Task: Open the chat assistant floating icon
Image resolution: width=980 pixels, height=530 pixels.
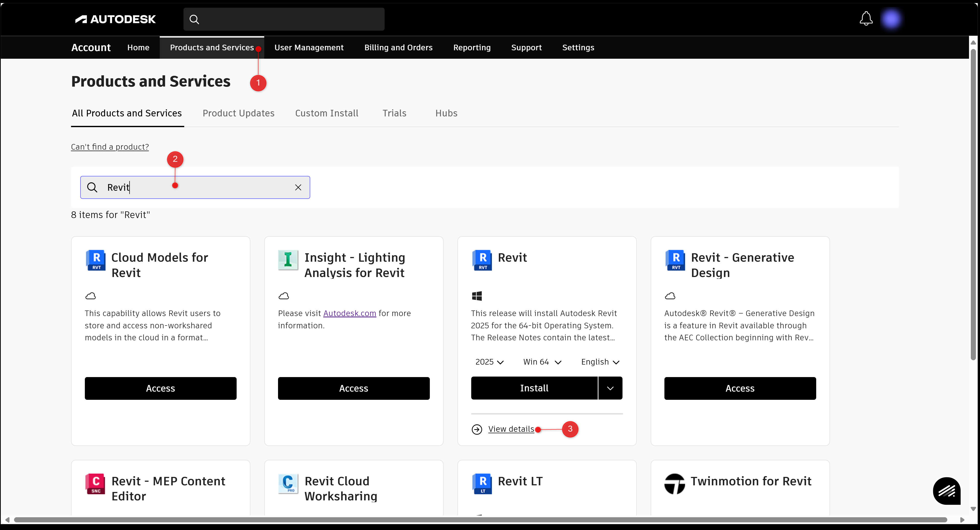Action: tap(947, 491)
